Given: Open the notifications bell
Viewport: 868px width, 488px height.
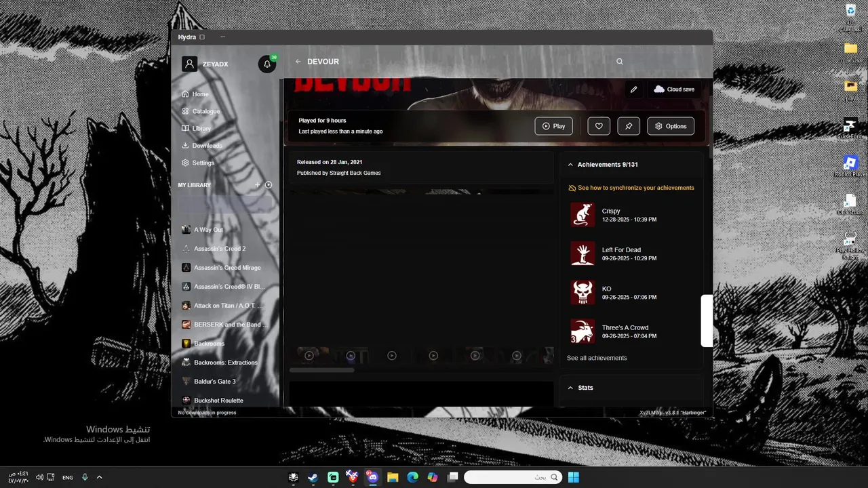Looking at the screenshot, I should click(x=267, y=64).
